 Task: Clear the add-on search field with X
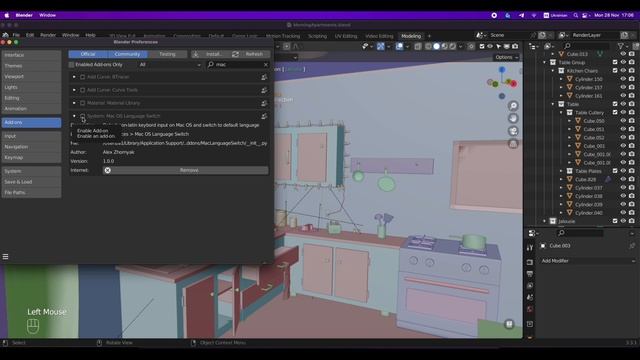[266, 64]
